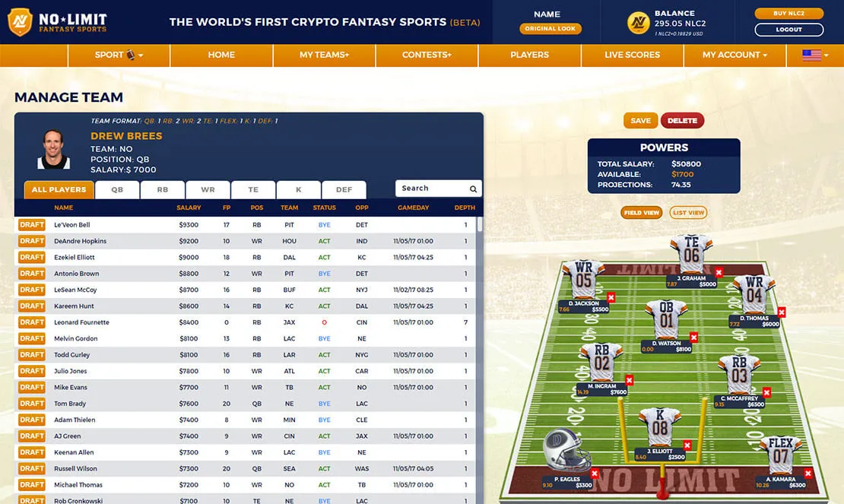Draft Julio Jones

pyautogui.click(x=32, y=371)
